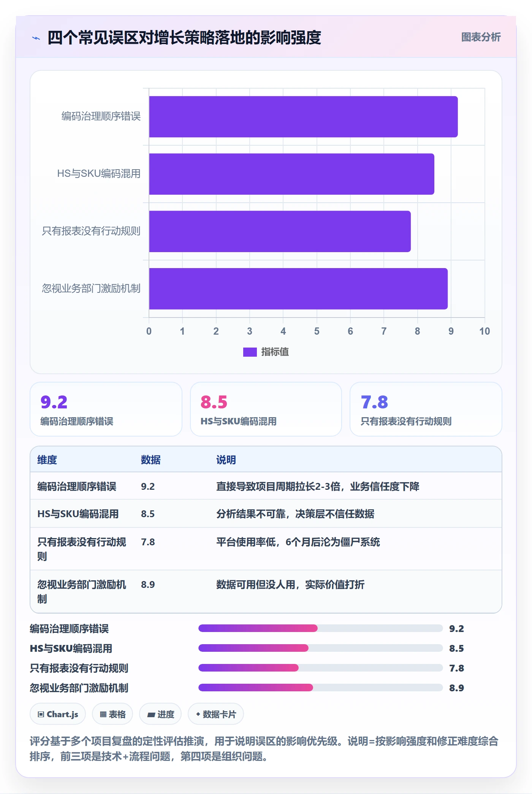The image size is (532, 794).
Task: Click the 指标值 legend label
Action: coord(275,352)
